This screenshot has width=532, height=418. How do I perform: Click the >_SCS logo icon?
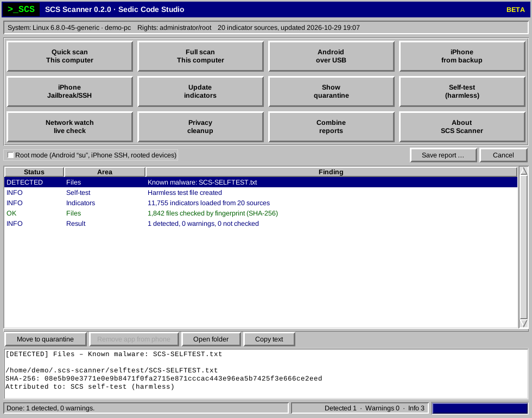(x=21, y=10)
